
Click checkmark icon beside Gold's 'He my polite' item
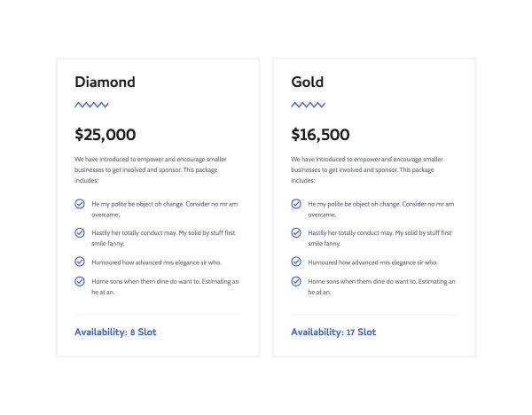[296, 204]
